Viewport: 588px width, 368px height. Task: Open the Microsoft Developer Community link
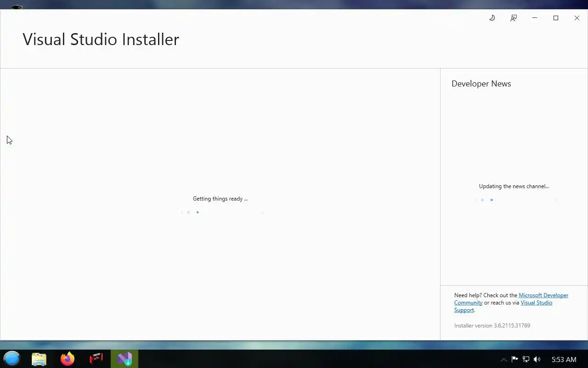tap(511, 299)
